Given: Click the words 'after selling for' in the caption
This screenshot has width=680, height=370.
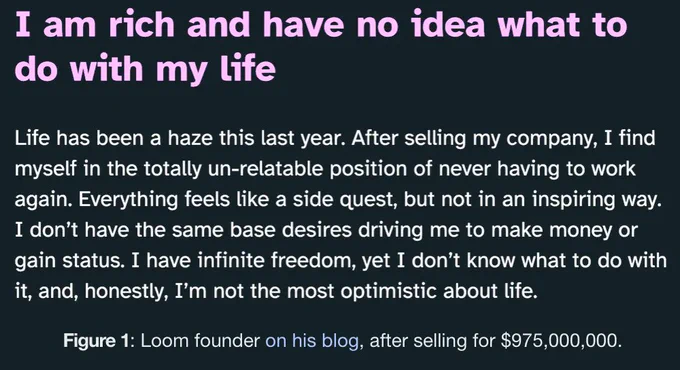Looking at the screenshot, I should (432, 341).
